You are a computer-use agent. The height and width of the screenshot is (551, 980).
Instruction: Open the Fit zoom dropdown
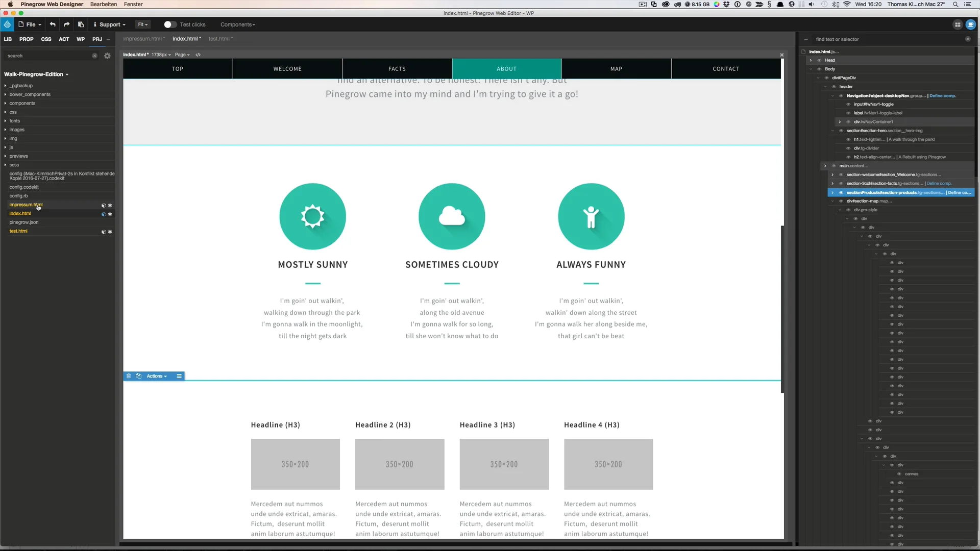point(142,24)
